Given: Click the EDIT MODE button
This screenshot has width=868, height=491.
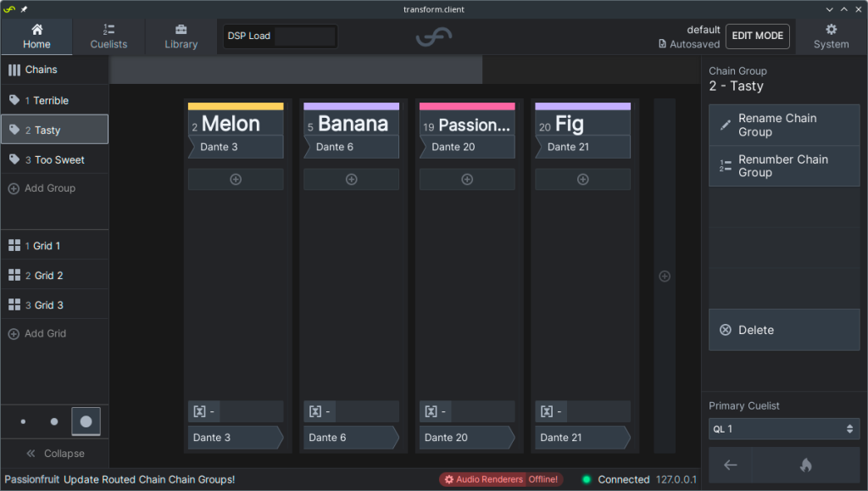Looking at the screenshot, I should point(757,36).
